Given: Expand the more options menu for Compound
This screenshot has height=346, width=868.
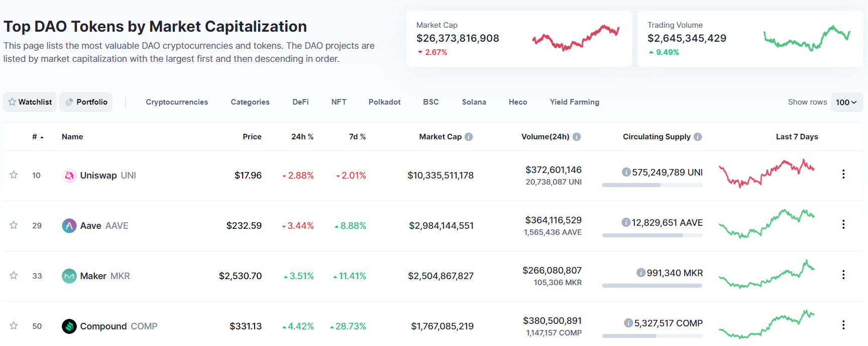Looking at the screenshot, I should pyautogui.click(x=843, y=325).
